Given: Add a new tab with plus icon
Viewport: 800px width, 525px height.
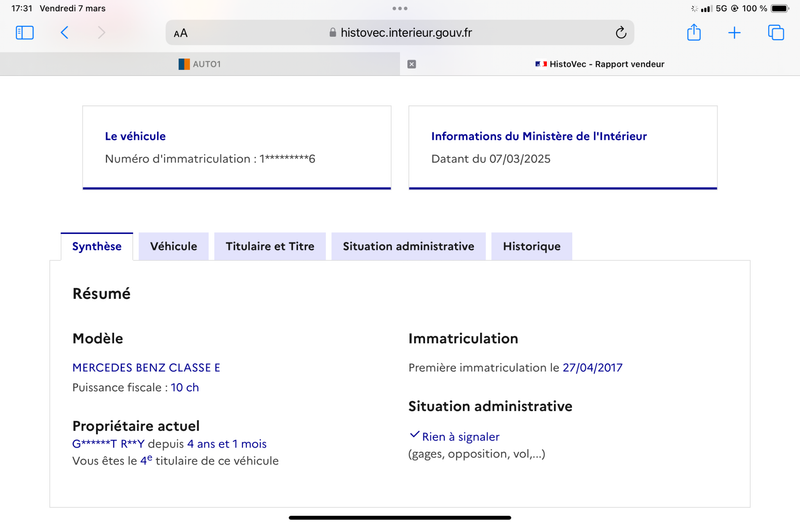Looking at the screenshot, I should [734, 33].
